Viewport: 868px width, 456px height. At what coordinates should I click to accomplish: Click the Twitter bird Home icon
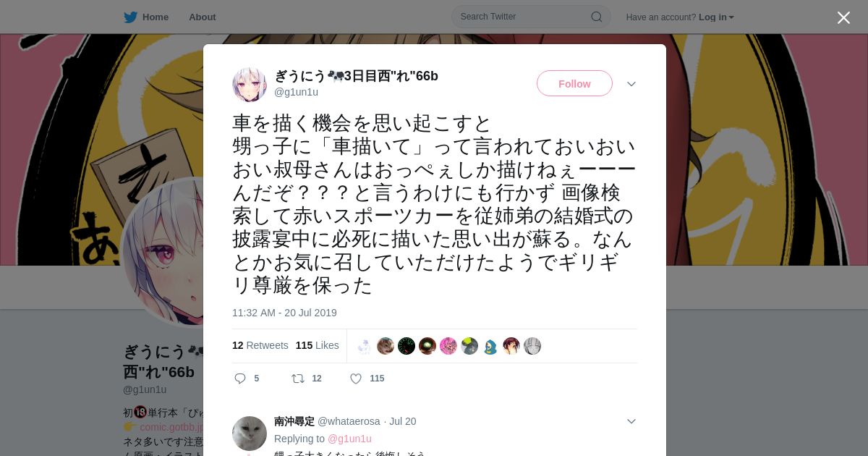130,17
